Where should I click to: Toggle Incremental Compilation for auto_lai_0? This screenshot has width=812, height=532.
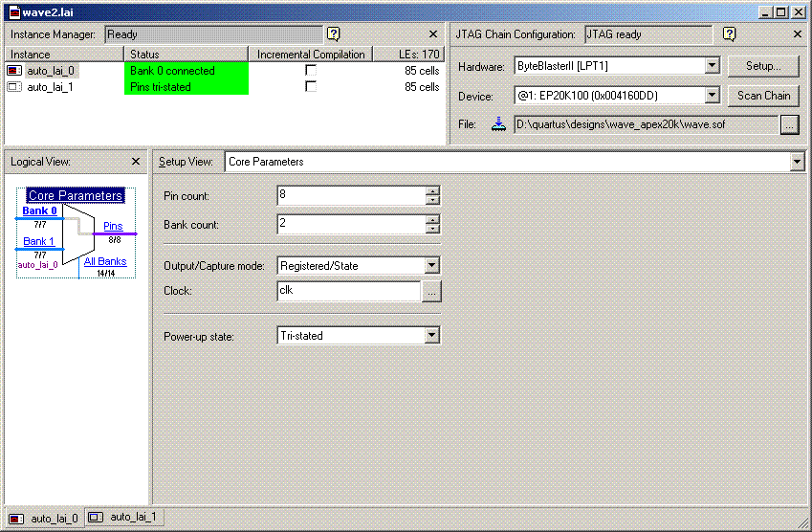[311, 71]
